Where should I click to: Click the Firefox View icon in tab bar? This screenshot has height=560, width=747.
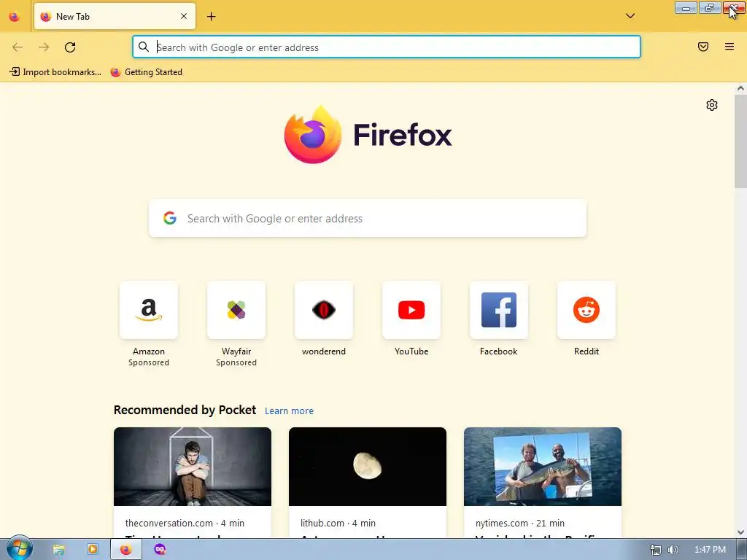15,17
